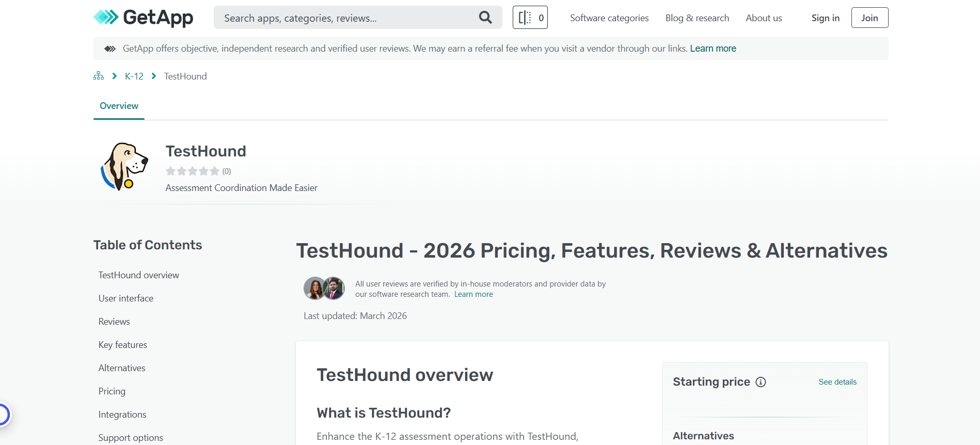Click the arrows icon in disclosure banner
This screenshot has width=980, height=445.
click(x=110, y=49)
